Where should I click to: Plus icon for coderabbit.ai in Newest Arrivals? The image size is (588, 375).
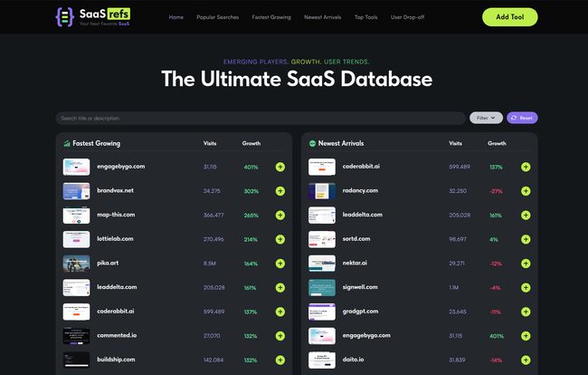[526, 167]
